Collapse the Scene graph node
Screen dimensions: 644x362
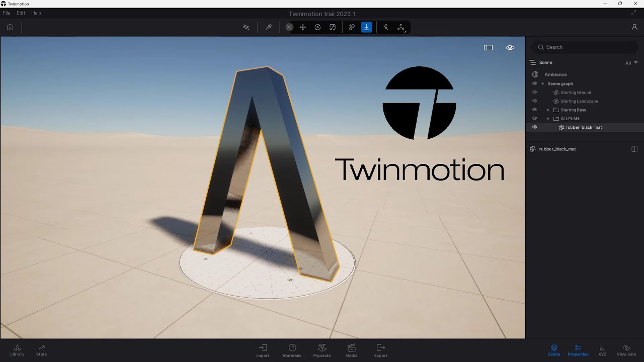pos(542,83)
